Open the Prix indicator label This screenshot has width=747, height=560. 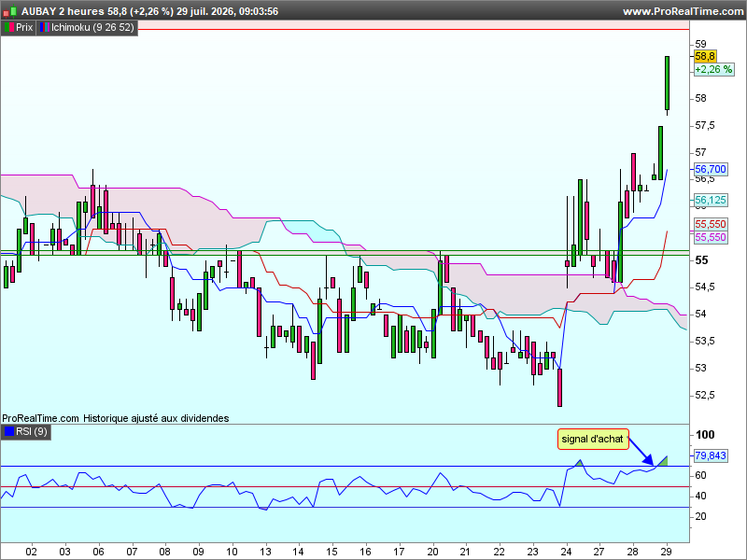19,28
